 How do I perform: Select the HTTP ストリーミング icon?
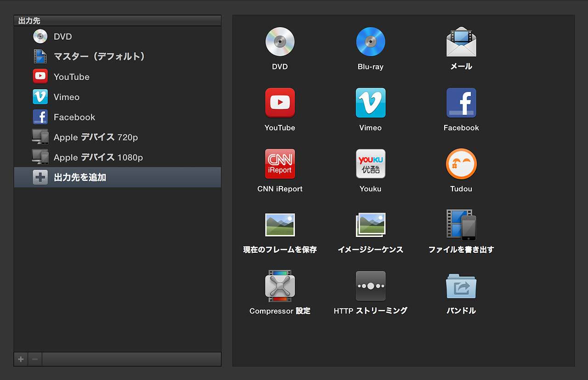pyautogui.click(x=370, y=286)
